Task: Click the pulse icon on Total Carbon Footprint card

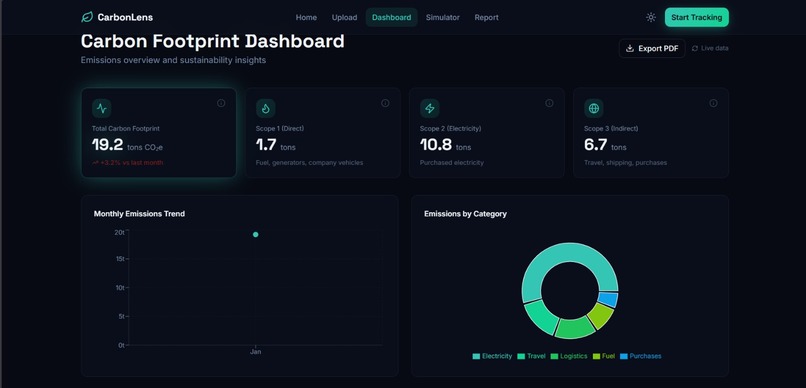Action: coord(102,108)
